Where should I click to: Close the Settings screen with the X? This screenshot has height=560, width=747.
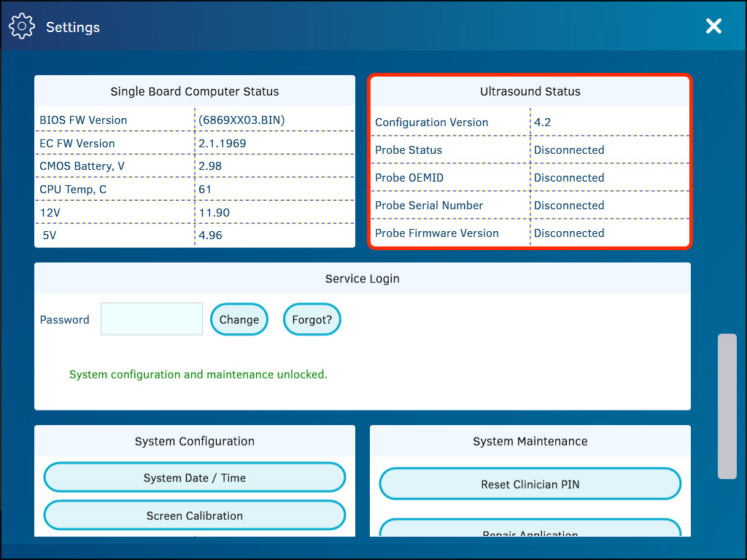pos(713,26)
